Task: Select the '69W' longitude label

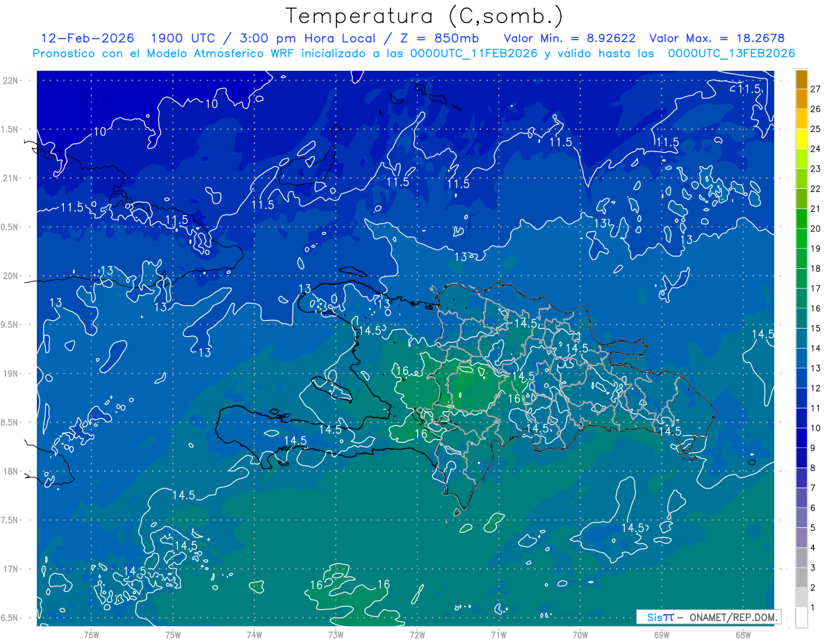Action: pyautogui.click(x=662, y=634)
